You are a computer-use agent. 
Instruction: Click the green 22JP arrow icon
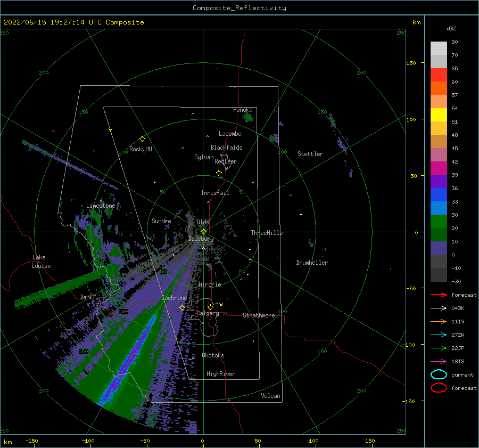click(439, 348)
